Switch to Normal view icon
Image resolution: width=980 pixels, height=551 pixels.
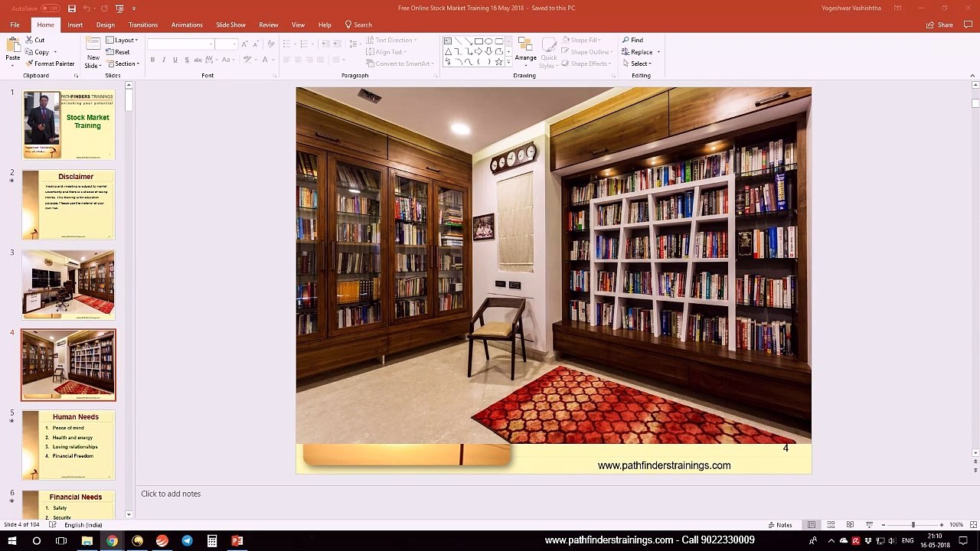click(x=812, y=525)
